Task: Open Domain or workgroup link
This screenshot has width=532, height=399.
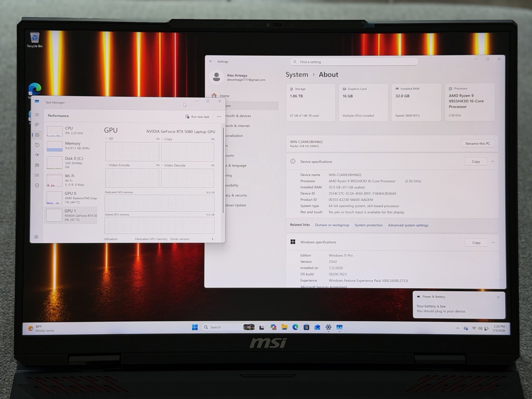Action: 332,225
